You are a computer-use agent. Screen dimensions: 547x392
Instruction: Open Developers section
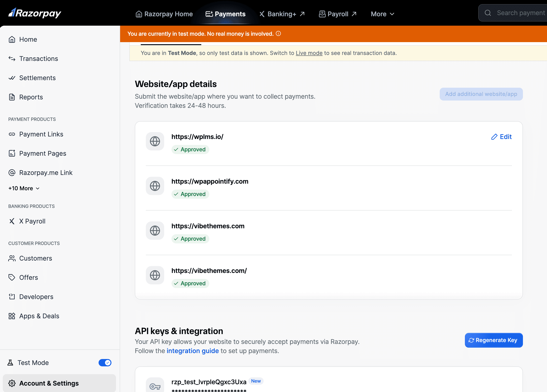tap(60, 297)
